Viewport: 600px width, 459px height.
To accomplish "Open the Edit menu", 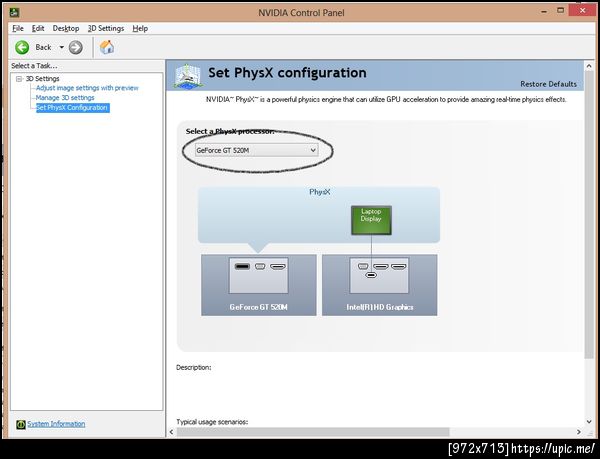I will 38,28.
